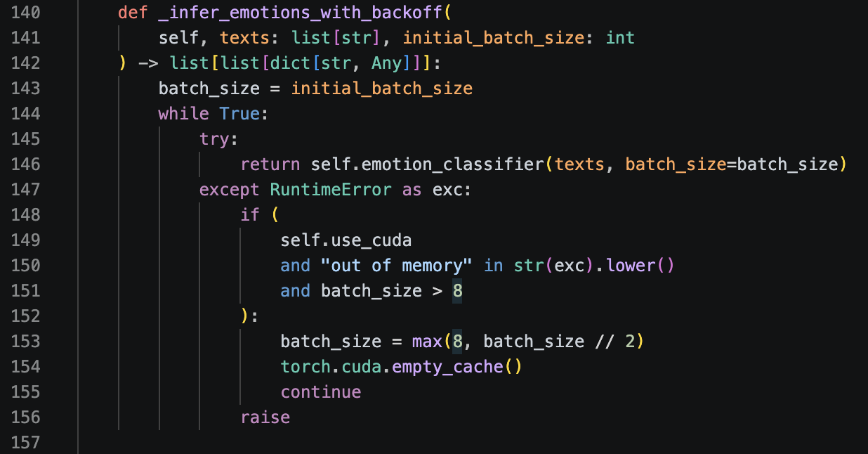Click the 'try' keyword on line 145
This screenshot has height=454, width=868.
point(213,139)
